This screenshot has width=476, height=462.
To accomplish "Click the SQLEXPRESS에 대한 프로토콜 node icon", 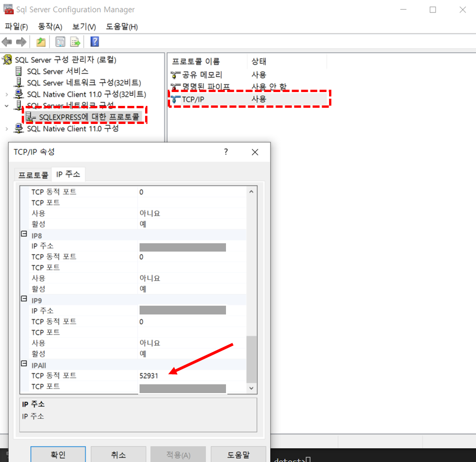I will pos(30,117).
